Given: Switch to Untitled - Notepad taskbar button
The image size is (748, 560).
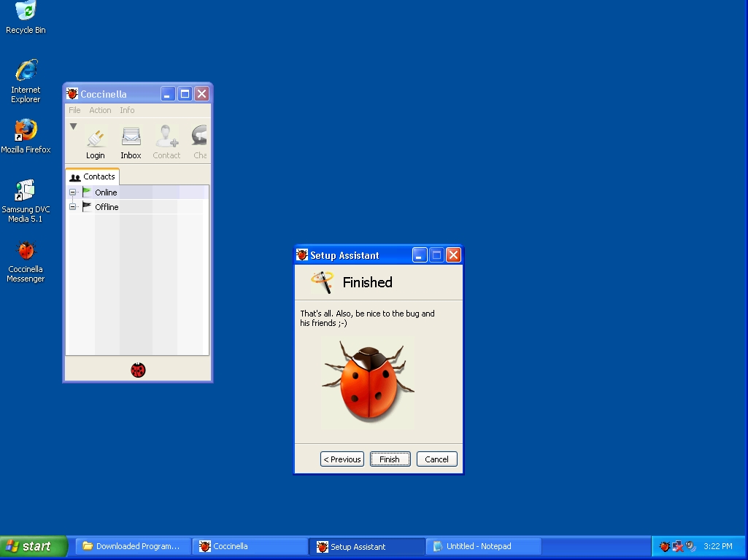Looking at the screenshot, I should pyautogui.click(x=484, y=547).
